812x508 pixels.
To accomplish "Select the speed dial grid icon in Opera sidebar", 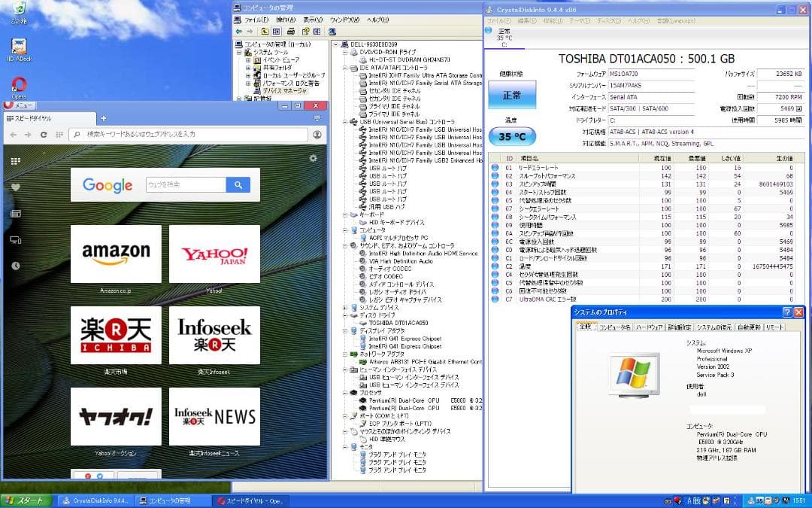I will pyautogui.click(x=15, y=161).
